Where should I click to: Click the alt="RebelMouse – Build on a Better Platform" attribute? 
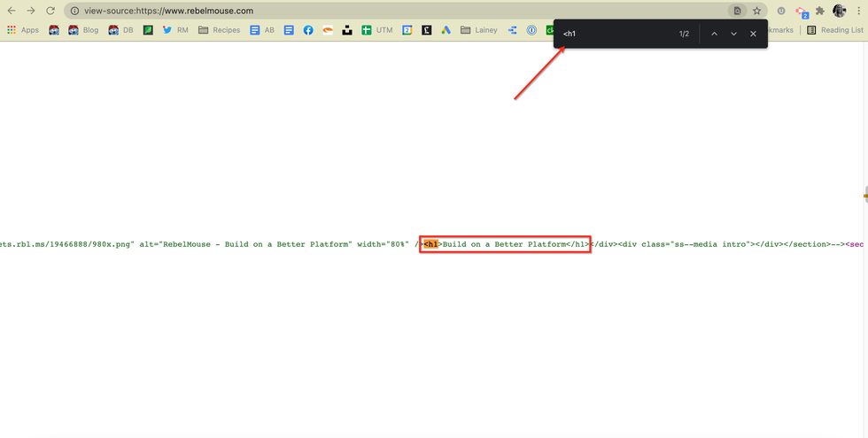coord(246,244)
